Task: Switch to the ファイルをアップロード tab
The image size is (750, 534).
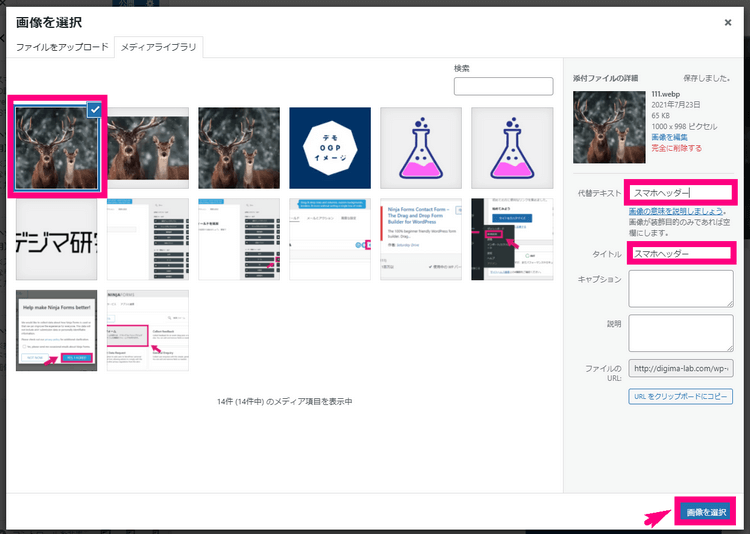Action: coord(62,47)
